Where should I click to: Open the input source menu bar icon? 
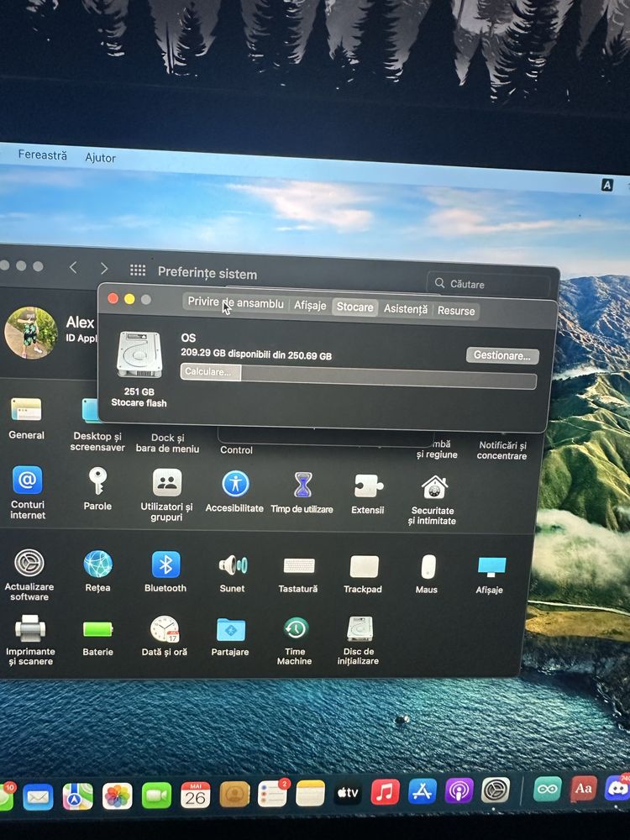click(607, 186)
